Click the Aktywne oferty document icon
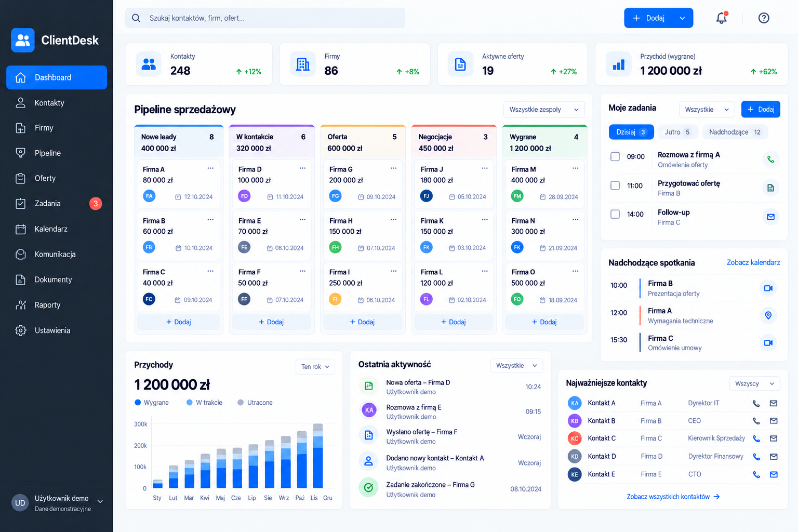798x532 pixels. 460,64
